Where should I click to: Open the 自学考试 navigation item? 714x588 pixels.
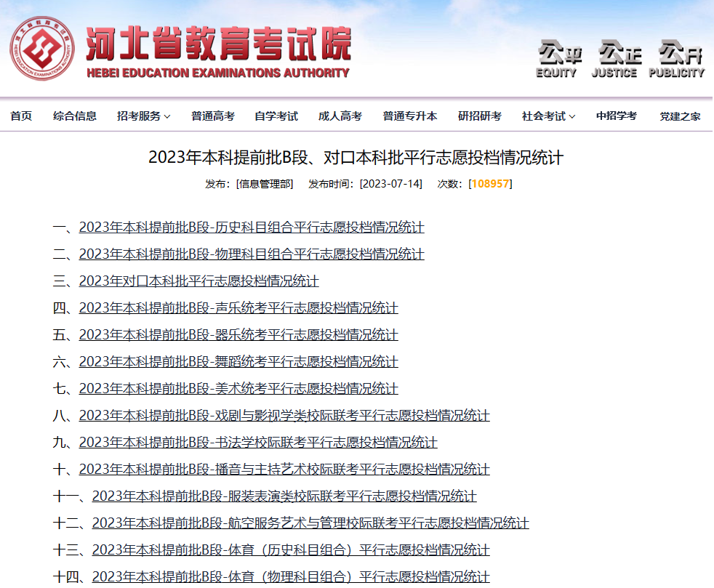[276, 116]
